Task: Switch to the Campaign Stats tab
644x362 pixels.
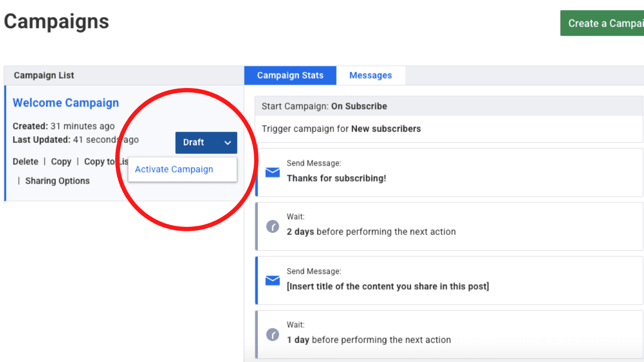Action: pyautogui.click(x=290, y=75)
